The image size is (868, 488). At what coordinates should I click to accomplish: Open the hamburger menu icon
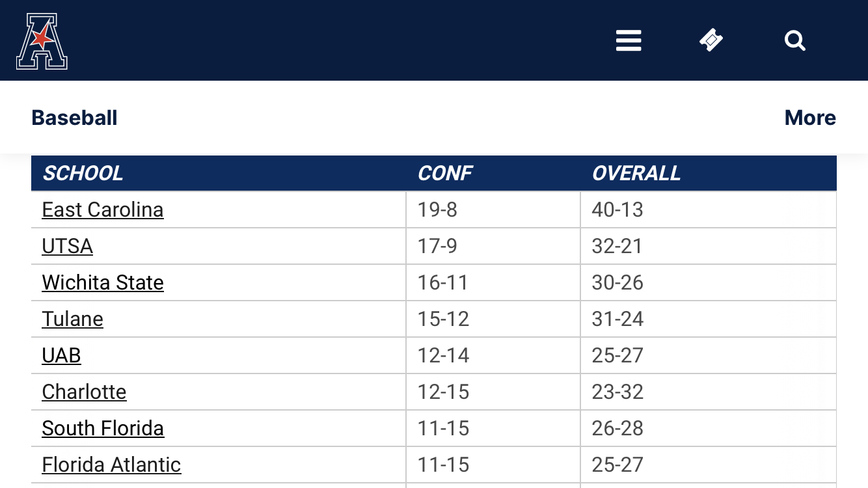tap(629, 40)
